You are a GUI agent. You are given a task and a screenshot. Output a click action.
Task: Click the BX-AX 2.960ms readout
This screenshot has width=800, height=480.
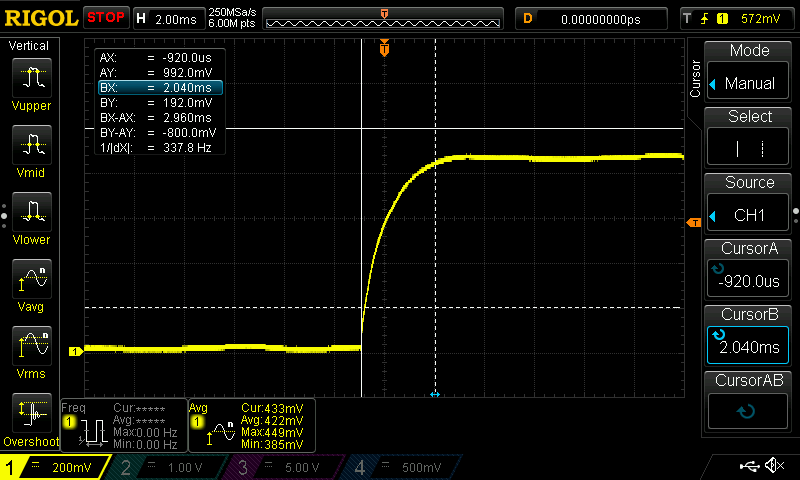click(x=156, y=118)
